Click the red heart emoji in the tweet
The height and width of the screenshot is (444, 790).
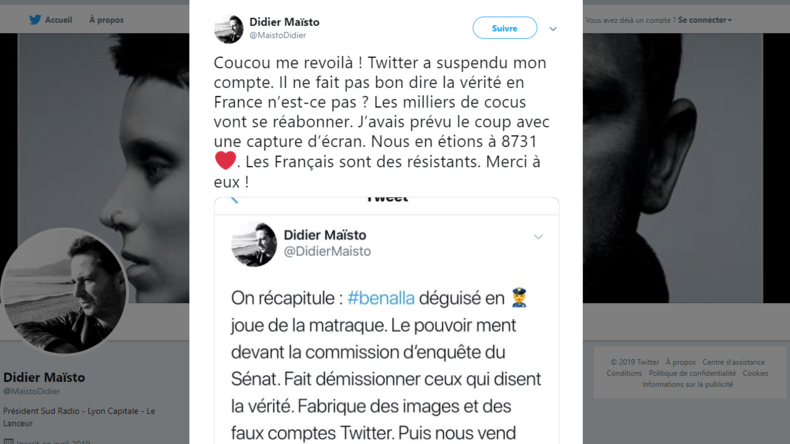225,160
